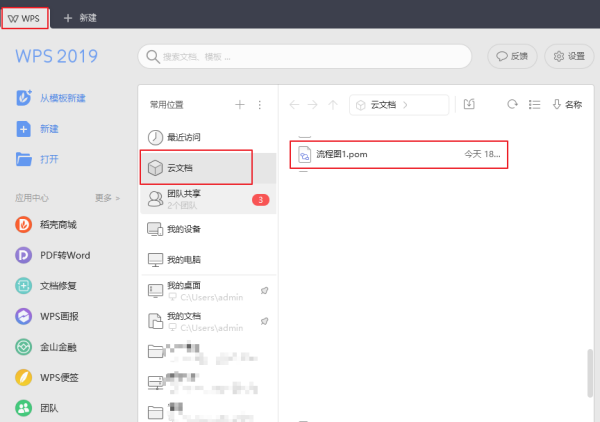
Task: Switch the list view mode icon
Action: pos(535,104)
